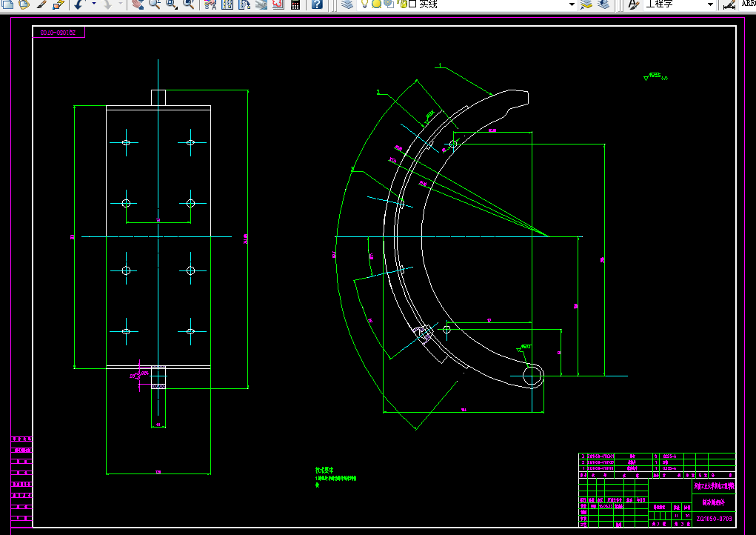The height and width of the screenshot is (535, 756).
Task: Activate the Pan Realtime hand tool
Action: 138,4
